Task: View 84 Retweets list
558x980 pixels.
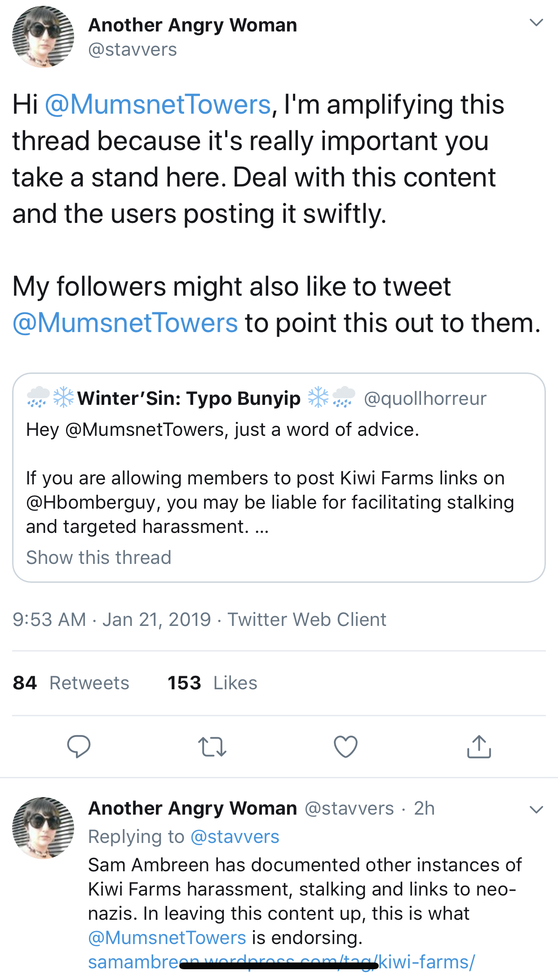Action: [71, 683]
